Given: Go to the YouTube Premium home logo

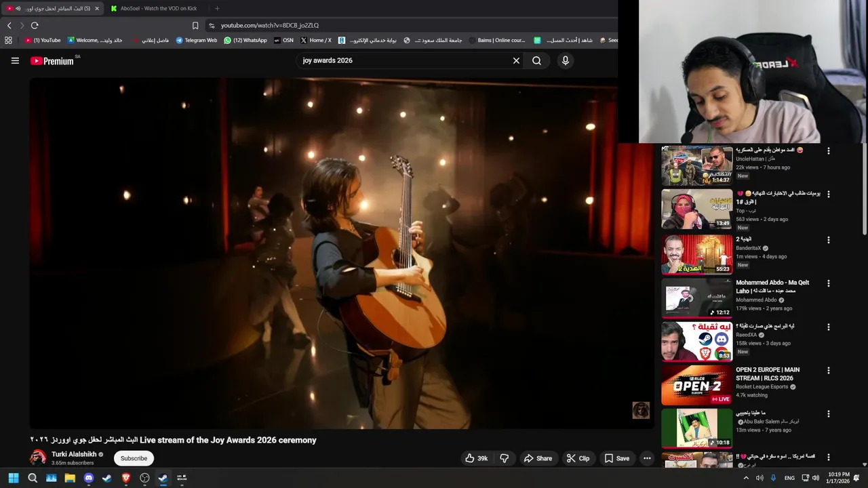Looking at the screenshot, I should pos(52,61).
